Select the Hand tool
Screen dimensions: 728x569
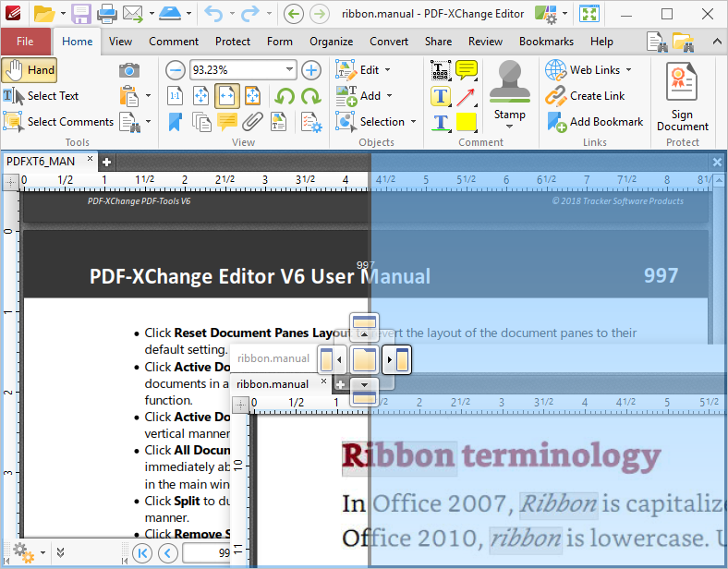[x=30, y=70]
